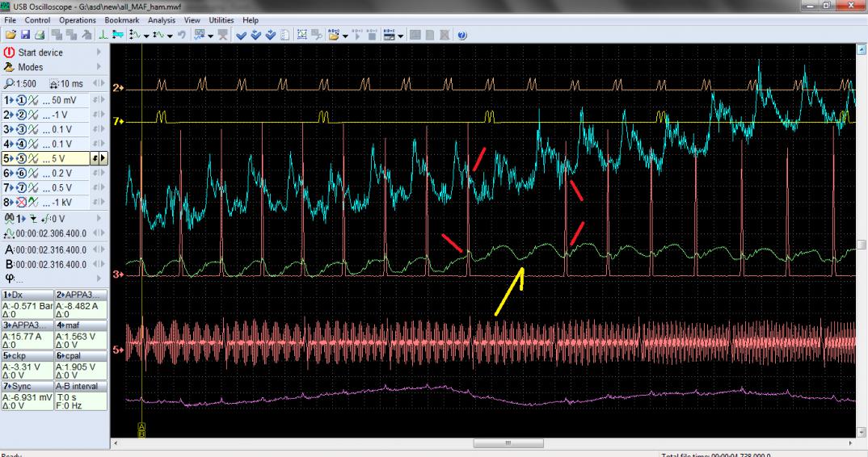This screenshot has height=457, width=868.
Task: Select the A-B interval header
Action: coord(80,386)
